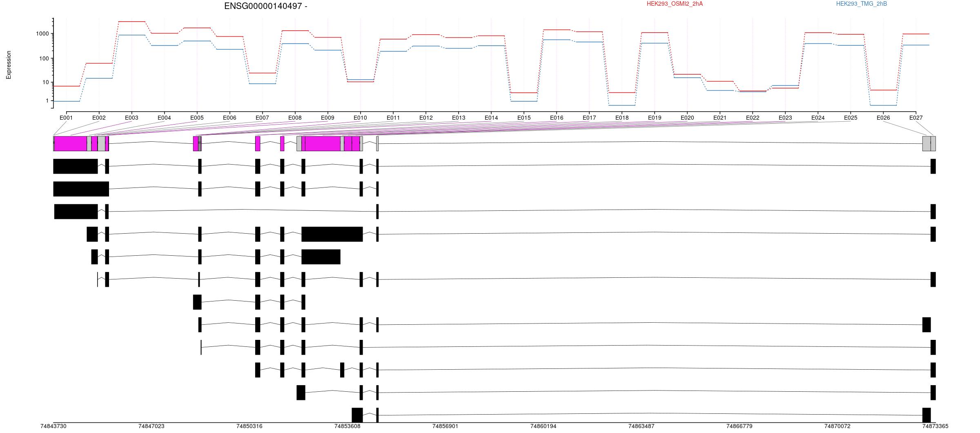Click exon label E025
The height and width of the screenshot is (433, 980).
(851, 118)
